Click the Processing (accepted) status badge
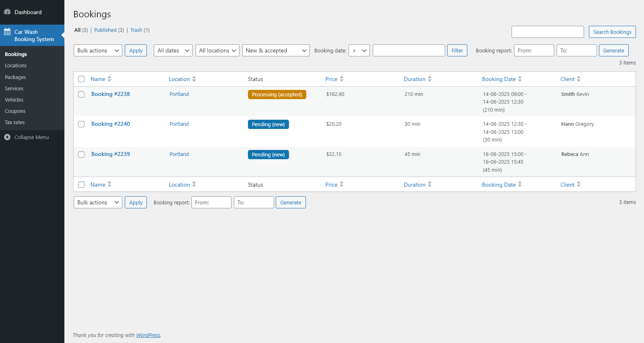The height and width of the screenshot is (343, 644). [277, 94]
